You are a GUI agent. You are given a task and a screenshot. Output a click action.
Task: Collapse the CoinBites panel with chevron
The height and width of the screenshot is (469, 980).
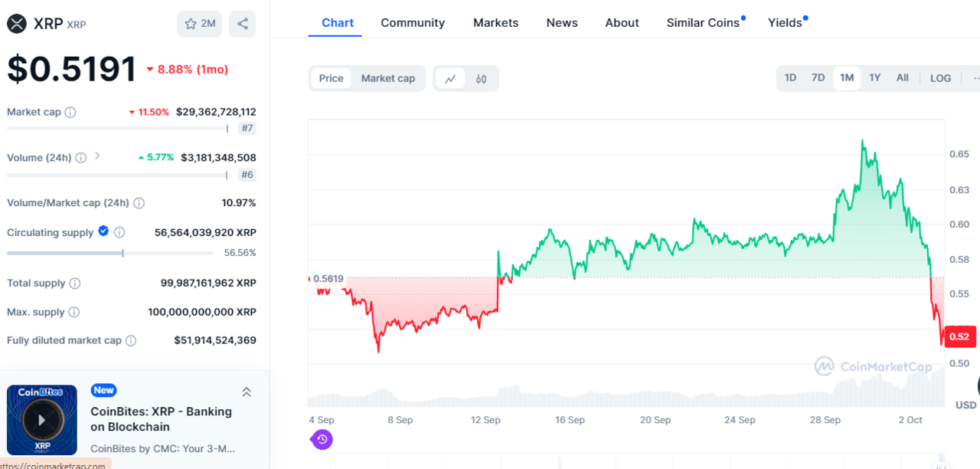(x=247, y=392)
